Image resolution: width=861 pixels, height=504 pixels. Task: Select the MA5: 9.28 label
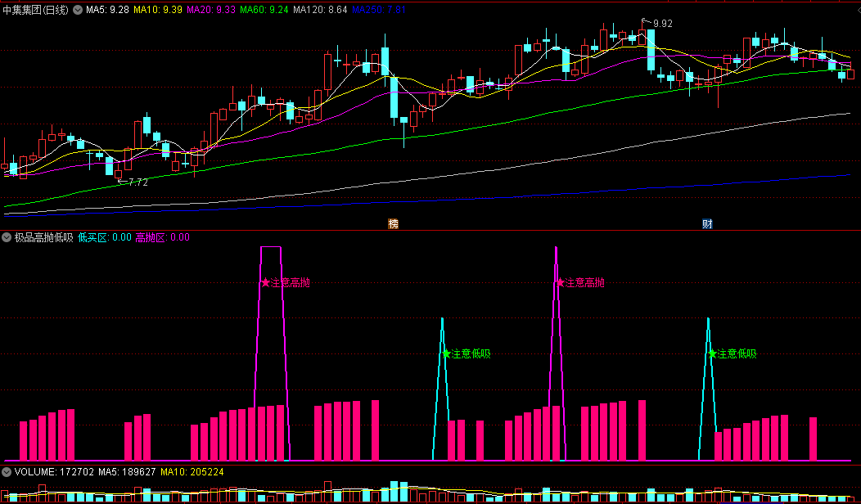108,10
